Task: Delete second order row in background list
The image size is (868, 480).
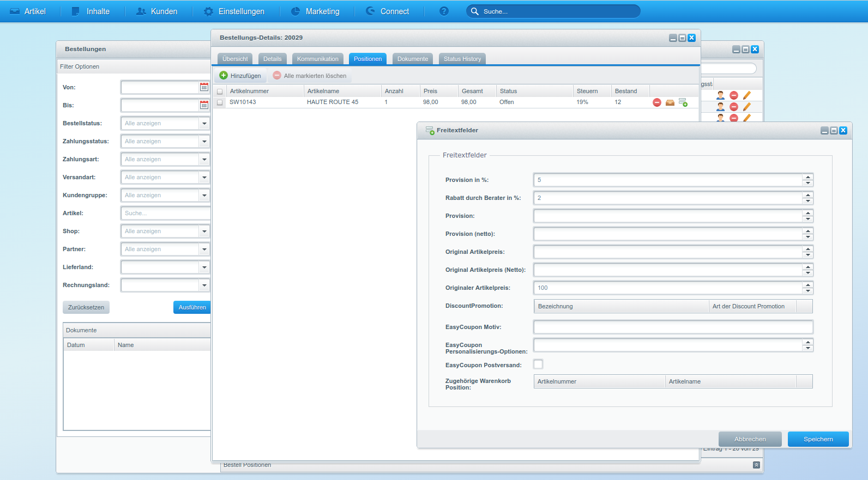Action: click(734, 107)
